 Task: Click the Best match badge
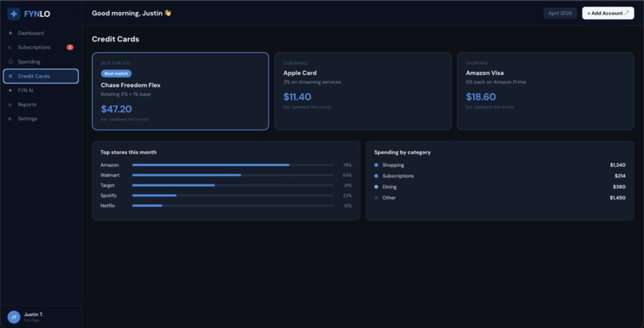pyautogui.click(x=116, y=73)
